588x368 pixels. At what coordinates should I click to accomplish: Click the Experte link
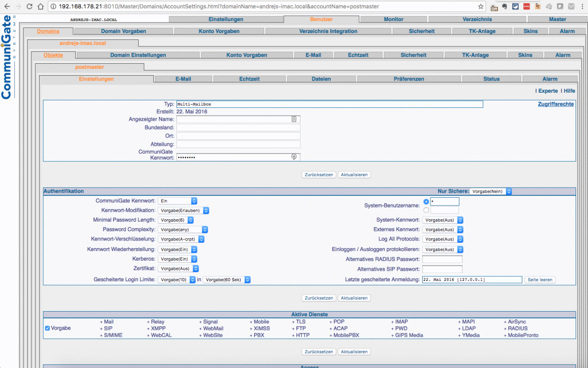[548, 91]
